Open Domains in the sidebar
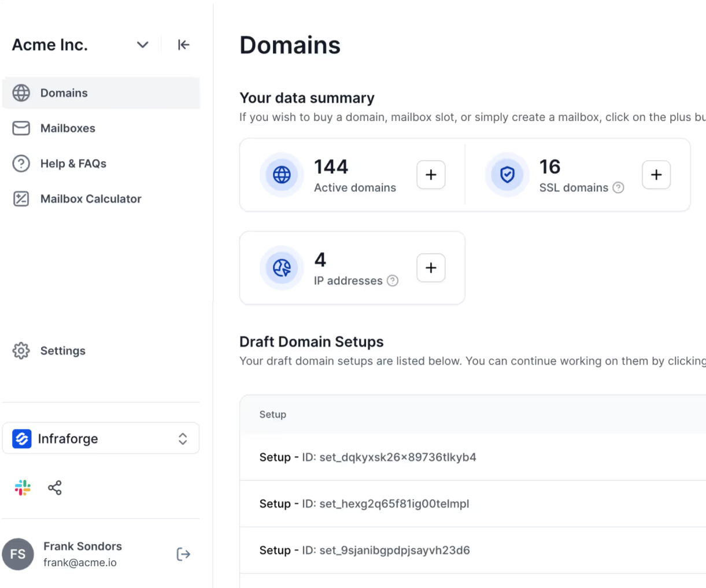The height and width of the screenshot is (588, 706). click(101, 93)
